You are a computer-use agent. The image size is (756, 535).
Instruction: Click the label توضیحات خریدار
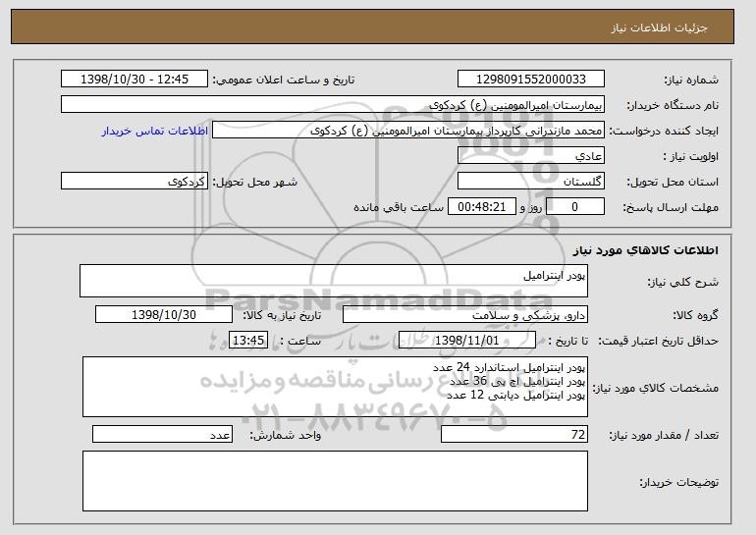point(679,482)
